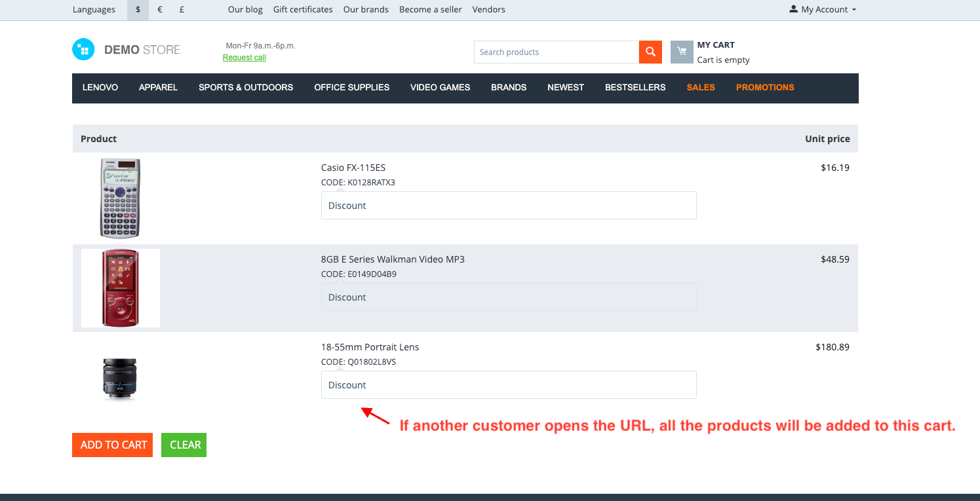The width and height of the screenshot is (980, 501).
Task: Focus the Search products field
Action: [556, 52]
